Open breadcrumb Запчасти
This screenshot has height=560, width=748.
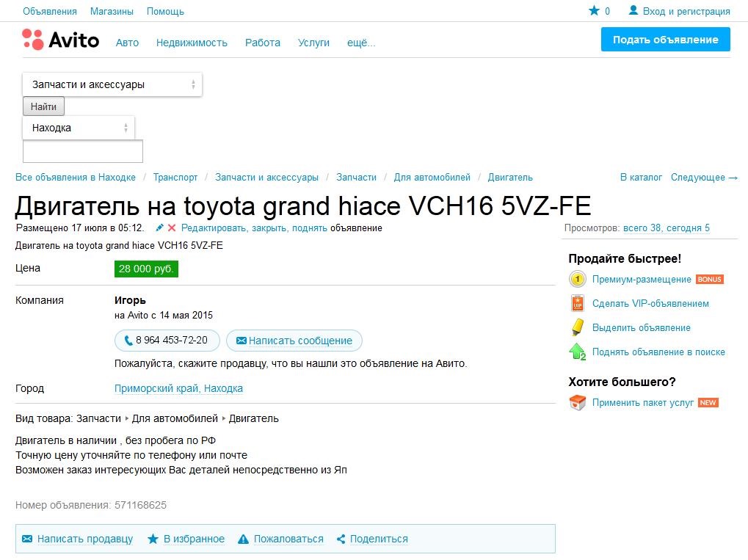coord(356,177)
